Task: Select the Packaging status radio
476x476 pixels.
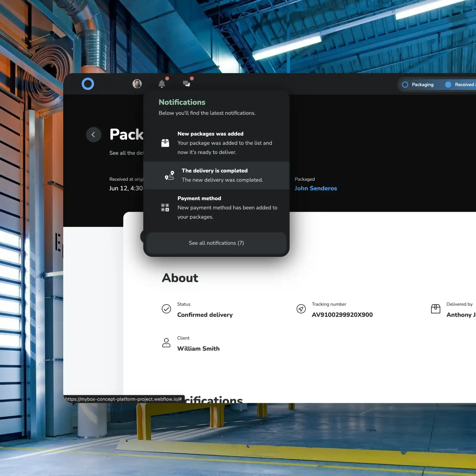Action: [405, 85]
